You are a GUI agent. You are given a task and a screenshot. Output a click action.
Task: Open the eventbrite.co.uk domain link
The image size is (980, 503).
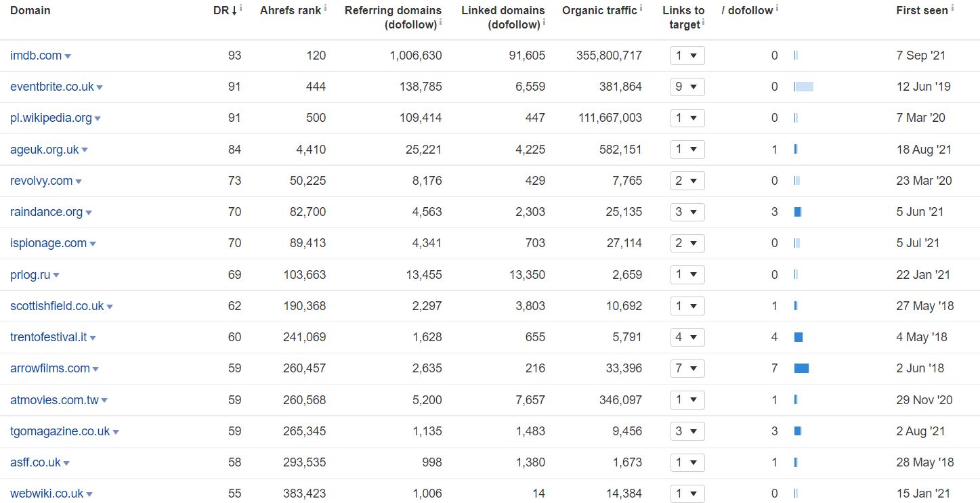[x=52, y=87]
